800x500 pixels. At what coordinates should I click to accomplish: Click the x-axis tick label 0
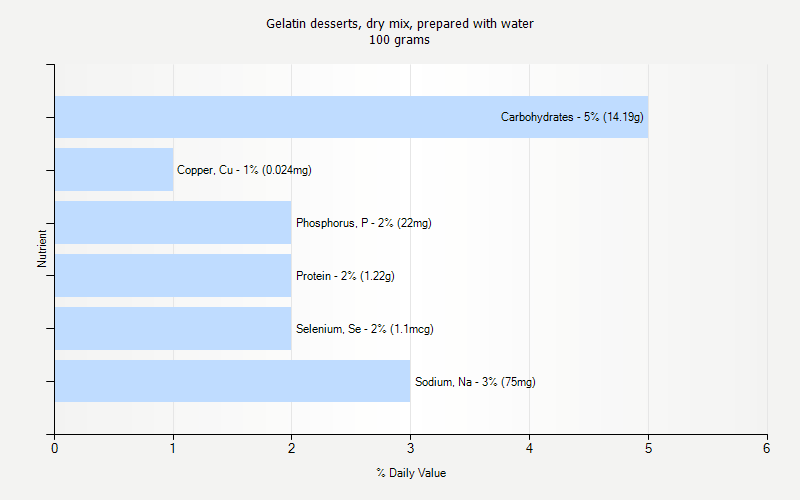tap(55, 449)
